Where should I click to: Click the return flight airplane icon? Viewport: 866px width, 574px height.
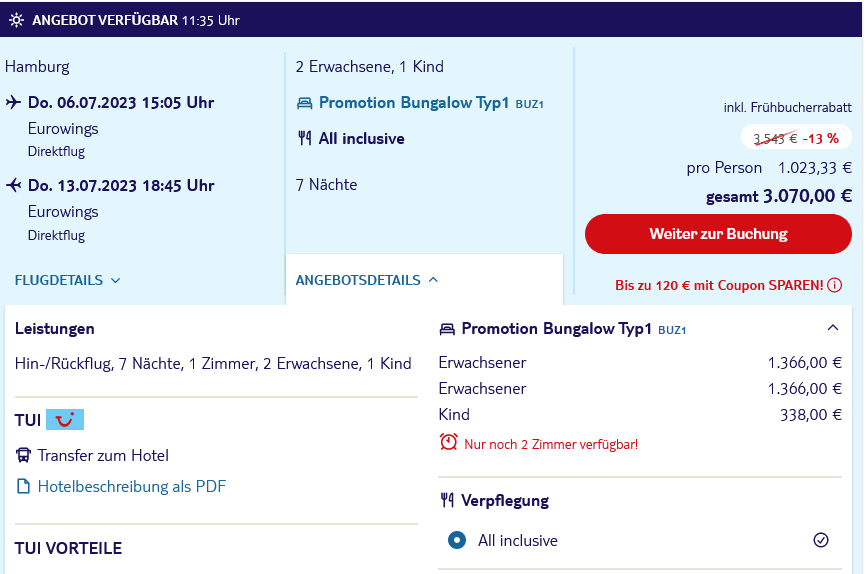13,185
